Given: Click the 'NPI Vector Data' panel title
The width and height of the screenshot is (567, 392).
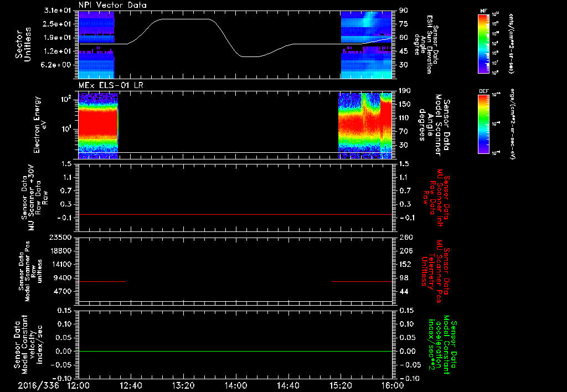Looking at the screenshot, I should 112,5.
